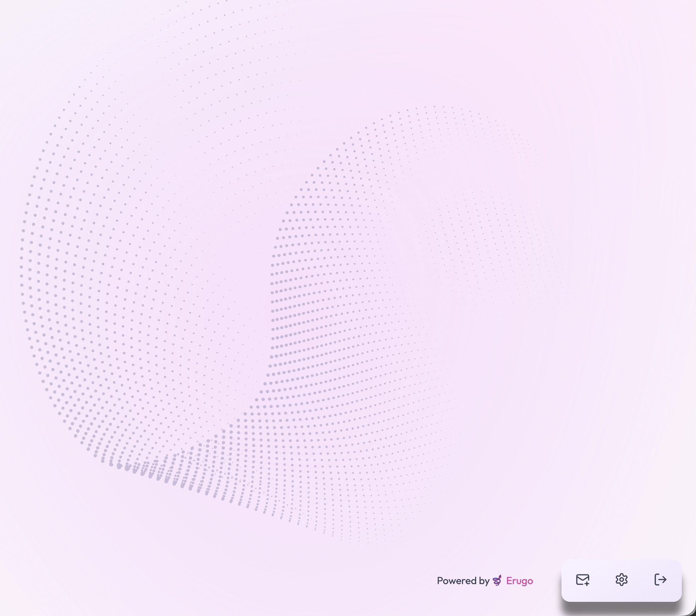
Task: Click the word Erugo in footer
Action: (x=519, y=581)
